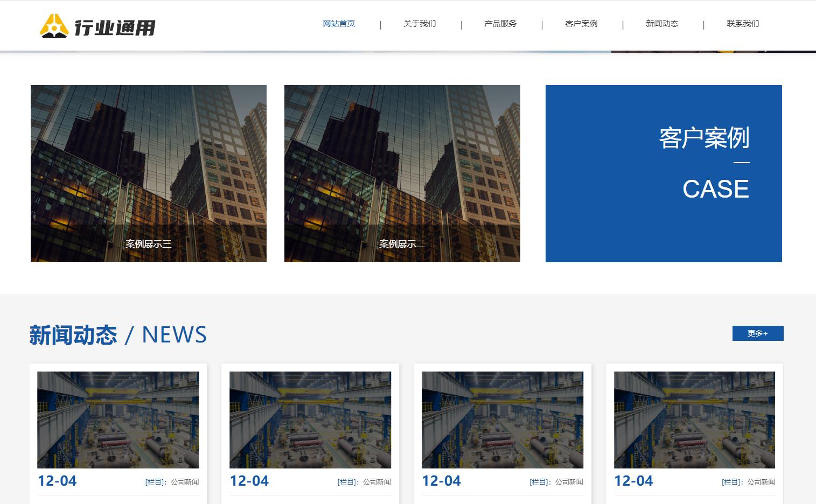The image size is (816, 504).
Task: Select 客户案例 navigation item
Action: 581,24
